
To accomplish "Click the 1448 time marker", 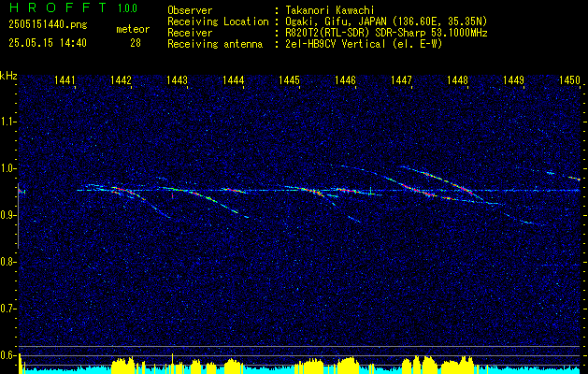I will 457,79.
